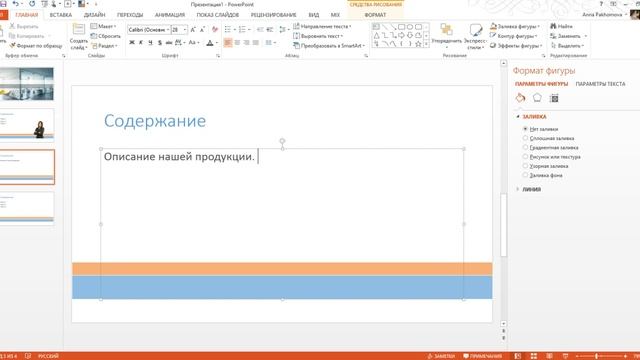Click Reset (Сбросить) slide button

105,36
